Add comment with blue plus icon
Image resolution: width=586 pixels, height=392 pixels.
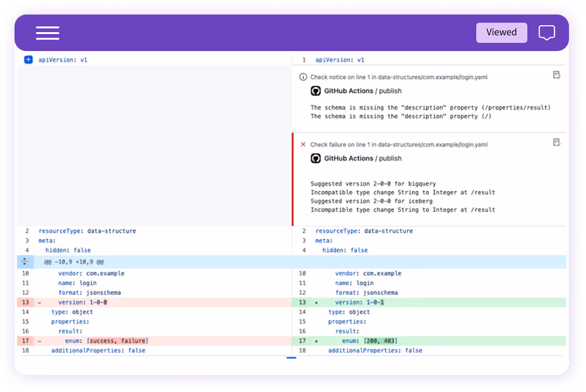28,60
